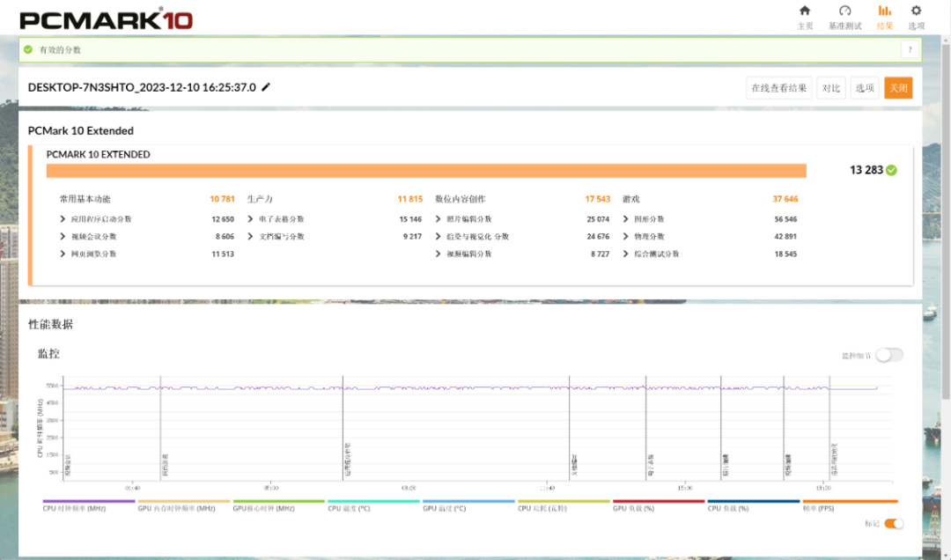Click the vertical page scrollbar

click(946, 222)
